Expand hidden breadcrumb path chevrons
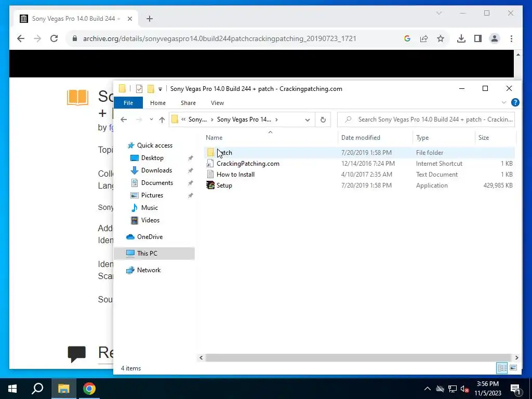This screenshot has width=532, height=399. 183,119
